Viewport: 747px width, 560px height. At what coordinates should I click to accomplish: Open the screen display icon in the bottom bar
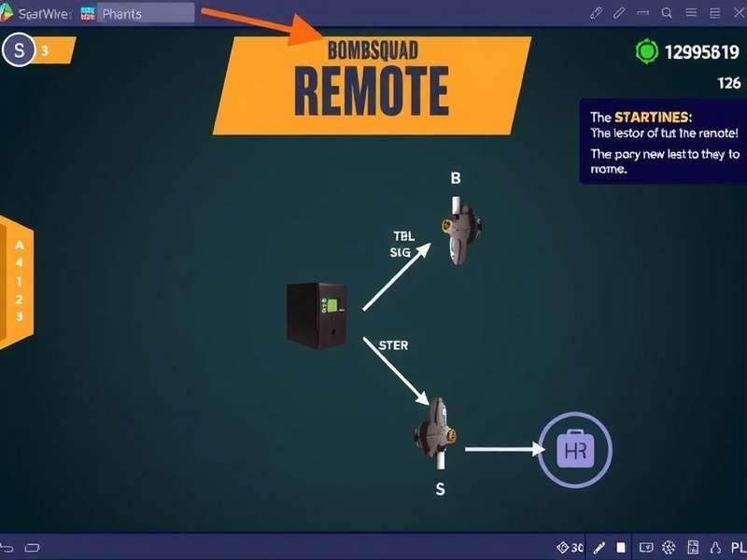click(646, 548)
